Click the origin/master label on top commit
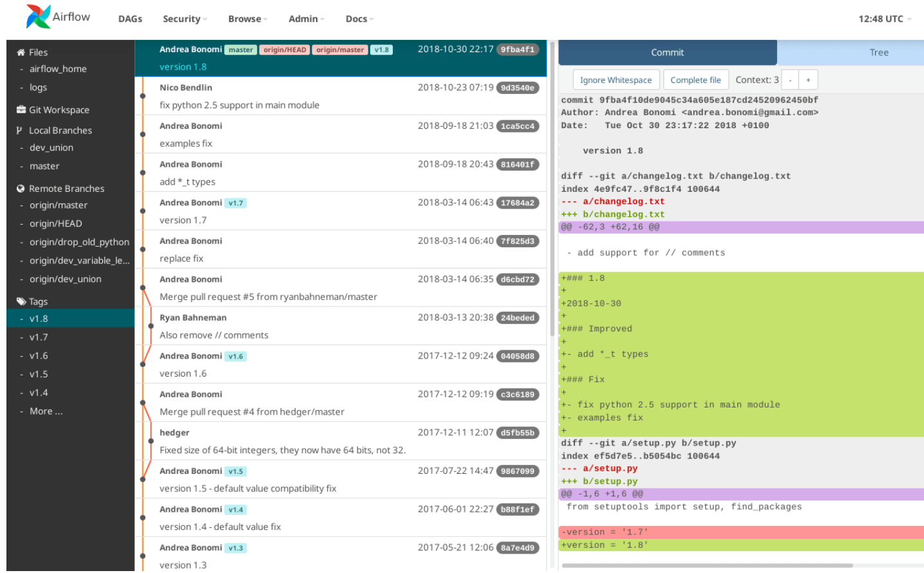 (x=340, y=50)
